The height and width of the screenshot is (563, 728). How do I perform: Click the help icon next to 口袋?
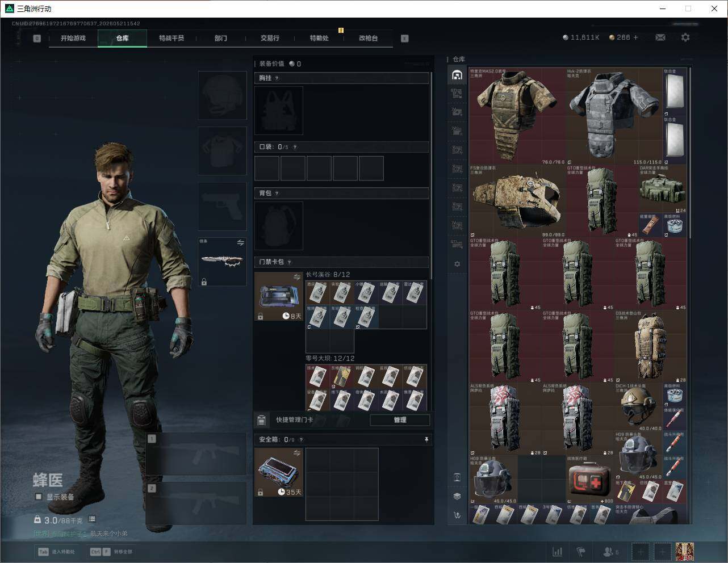tap(295, 147)
